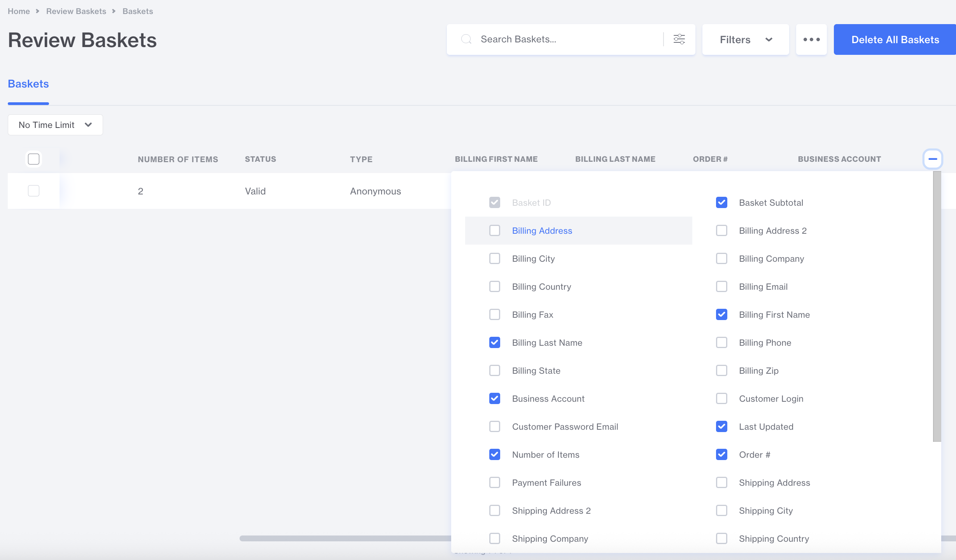This screenshot has height=560, width=956.
Task: Uncheck the Business Account column
Action: (495, 399)
